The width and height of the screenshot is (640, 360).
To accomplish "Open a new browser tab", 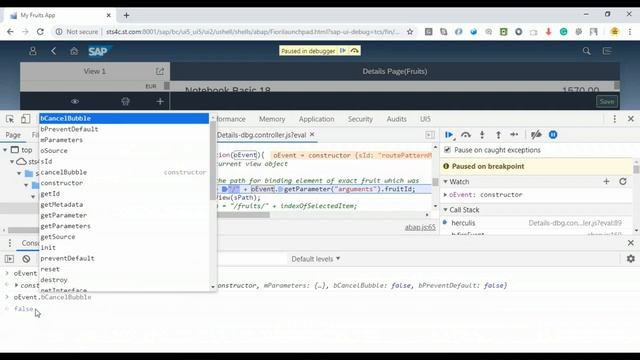I will click(127, 15).
